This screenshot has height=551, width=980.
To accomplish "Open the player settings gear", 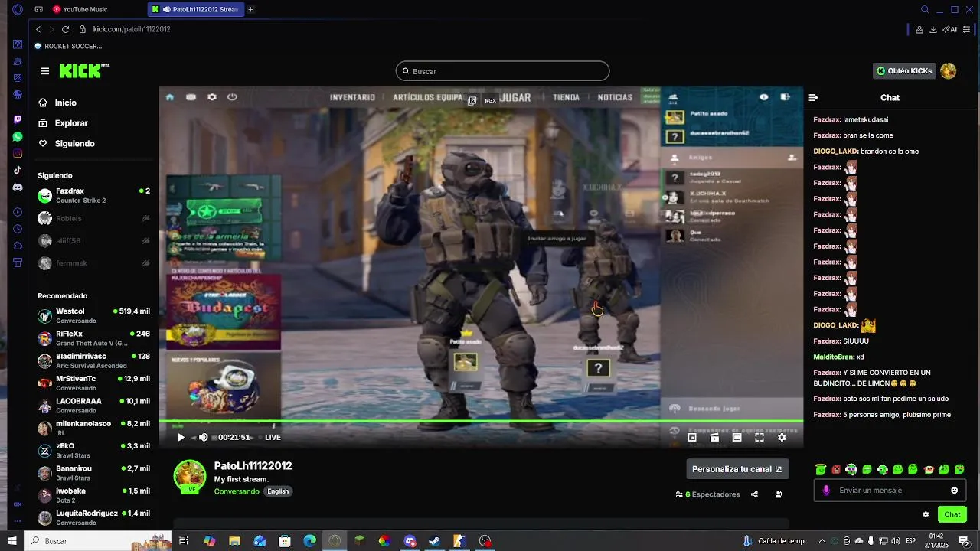I will pos(782,438).
